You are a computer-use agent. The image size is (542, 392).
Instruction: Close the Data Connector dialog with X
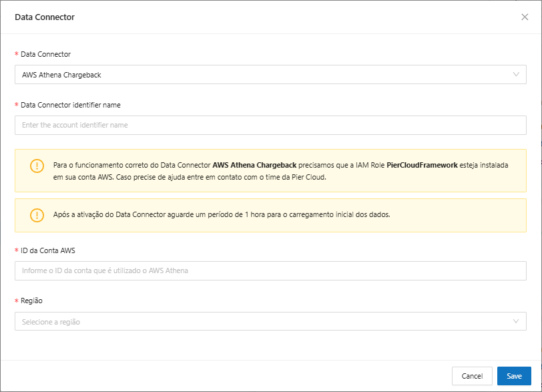tap(525, 17)
